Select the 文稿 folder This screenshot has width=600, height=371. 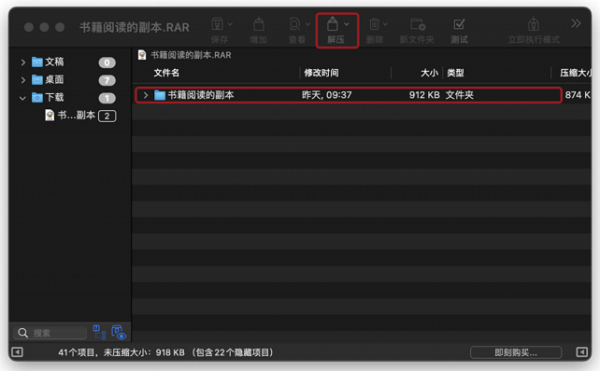coord(48,62)
